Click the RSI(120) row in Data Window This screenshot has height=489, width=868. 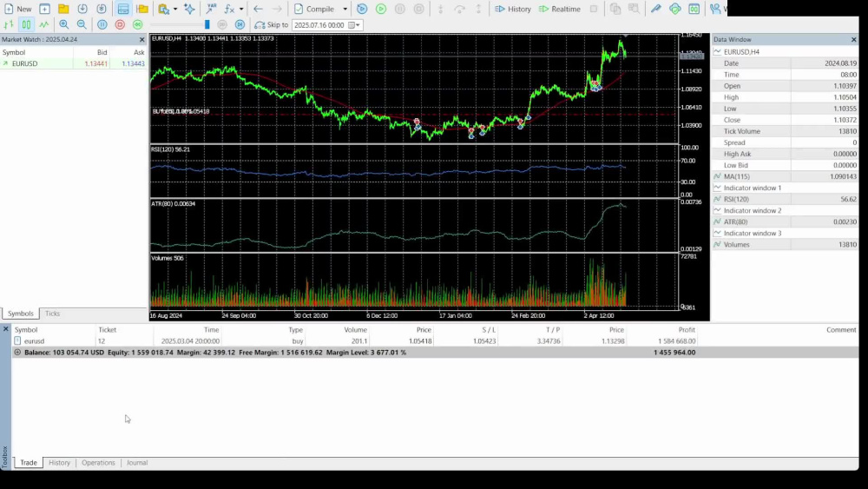click(x=785, y=200)
